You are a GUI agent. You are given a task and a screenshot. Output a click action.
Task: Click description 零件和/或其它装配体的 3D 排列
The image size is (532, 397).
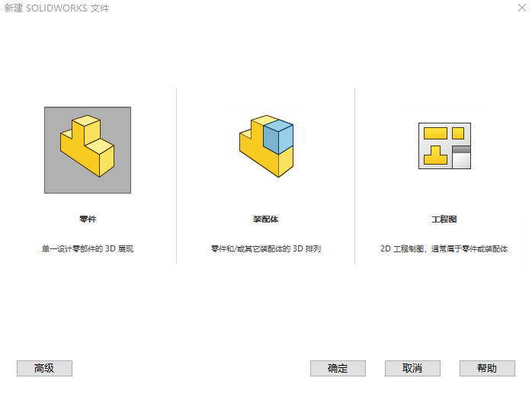pos(266,248)
